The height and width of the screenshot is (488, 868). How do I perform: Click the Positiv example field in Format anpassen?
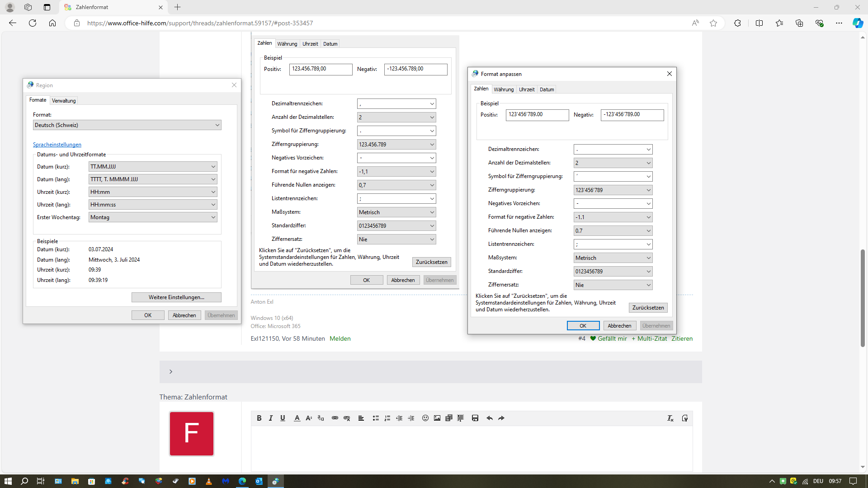pyautogui.click(x=537, y=115)
